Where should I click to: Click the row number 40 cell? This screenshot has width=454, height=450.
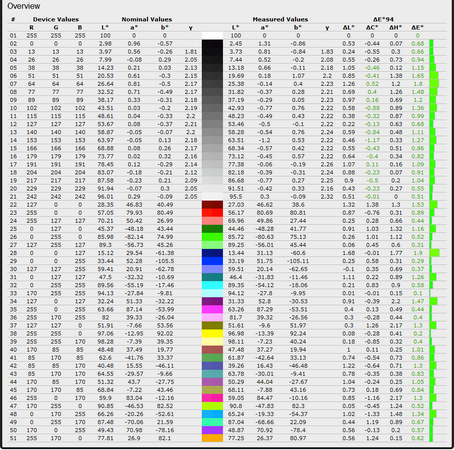(13, 349)
